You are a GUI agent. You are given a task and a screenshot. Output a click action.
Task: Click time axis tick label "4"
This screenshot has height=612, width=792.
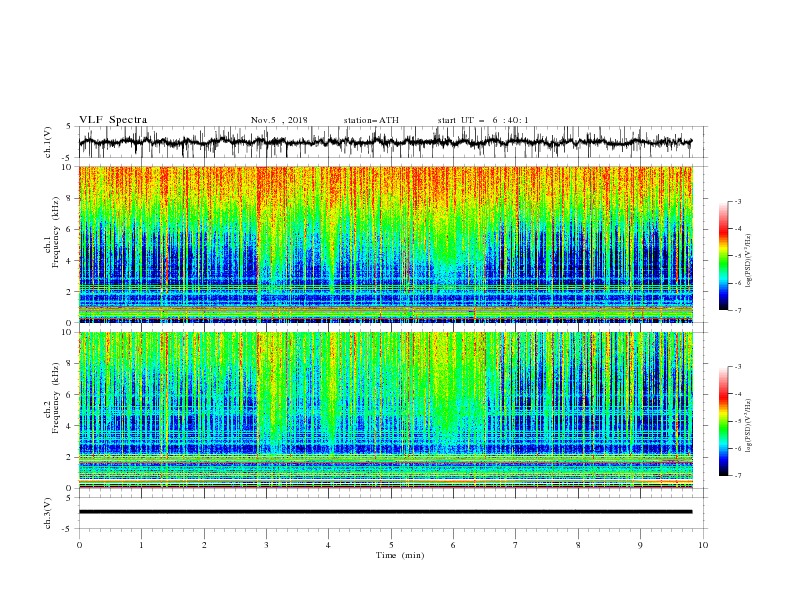coord(328,545)
